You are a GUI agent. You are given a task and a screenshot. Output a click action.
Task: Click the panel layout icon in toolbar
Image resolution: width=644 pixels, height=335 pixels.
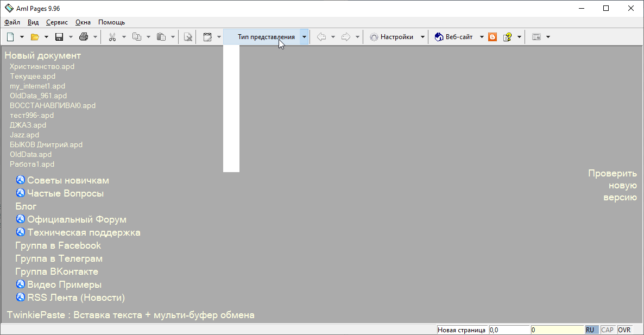[536, 37]
